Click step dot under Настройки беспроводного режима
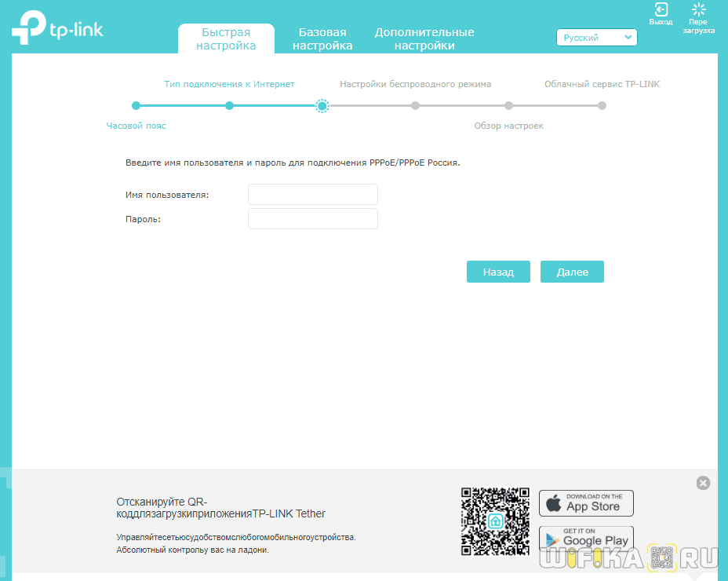The image size is (728, 581). click(x=416, y=105)
